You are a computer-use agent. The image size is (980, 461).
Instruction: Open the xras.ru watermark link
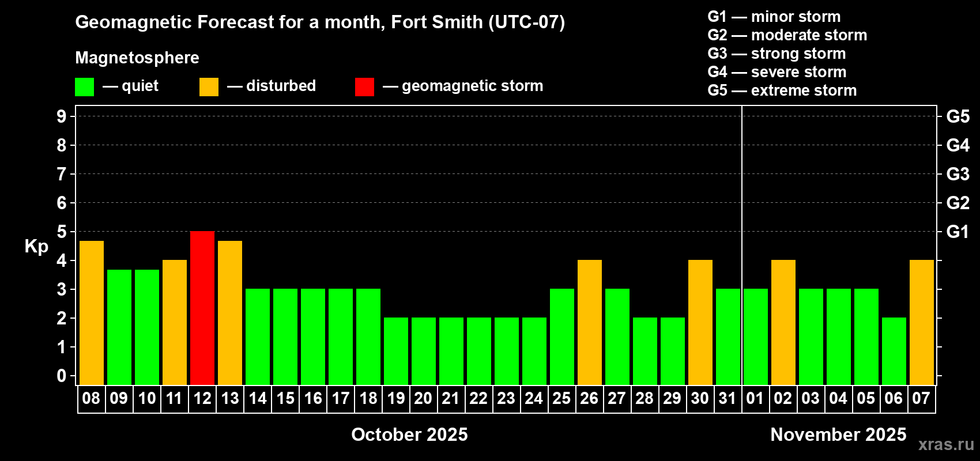(x=946, y=444)
